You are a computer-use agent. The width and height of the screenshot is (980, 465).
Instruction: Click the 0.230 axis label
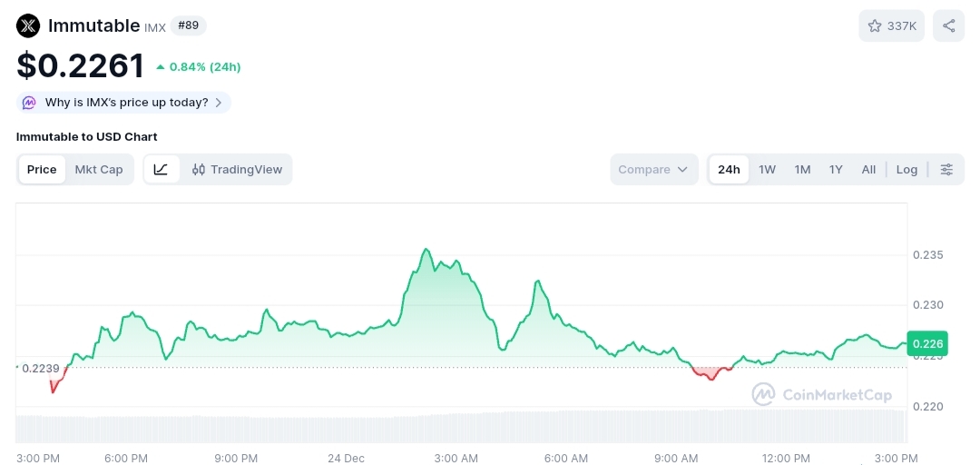927,305
